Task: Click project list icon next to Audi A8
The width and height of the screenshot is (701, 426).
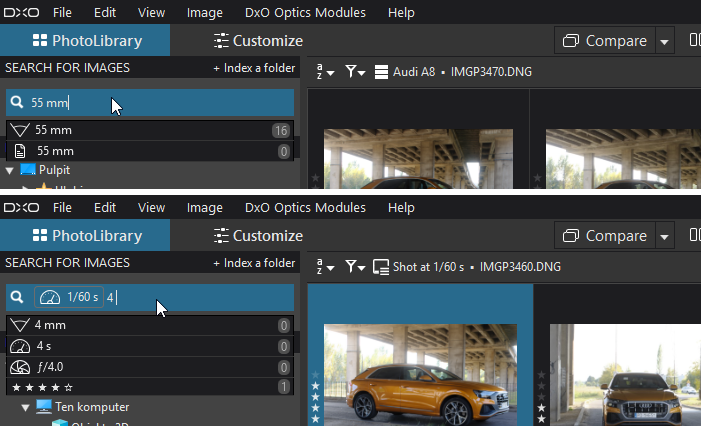Action: 381,72
